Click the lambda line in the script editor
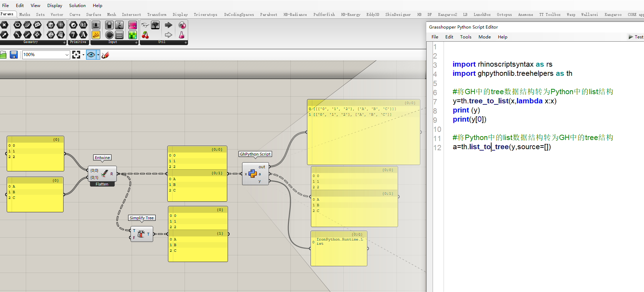Viewport: 644px width, 292px height. tap(505, 101)
